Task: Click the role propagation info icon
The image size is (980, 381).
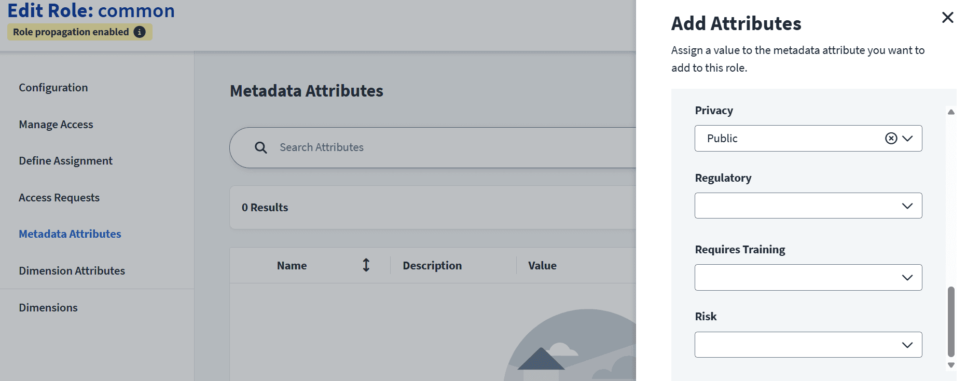Action: pyautogui.click(x=140, y=32)
